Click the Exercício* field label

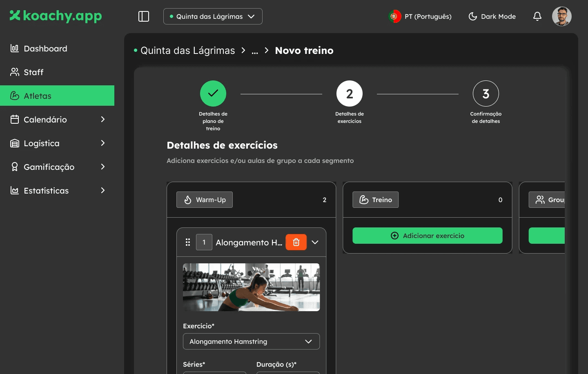pyautogui.click(x=199, y=326)
